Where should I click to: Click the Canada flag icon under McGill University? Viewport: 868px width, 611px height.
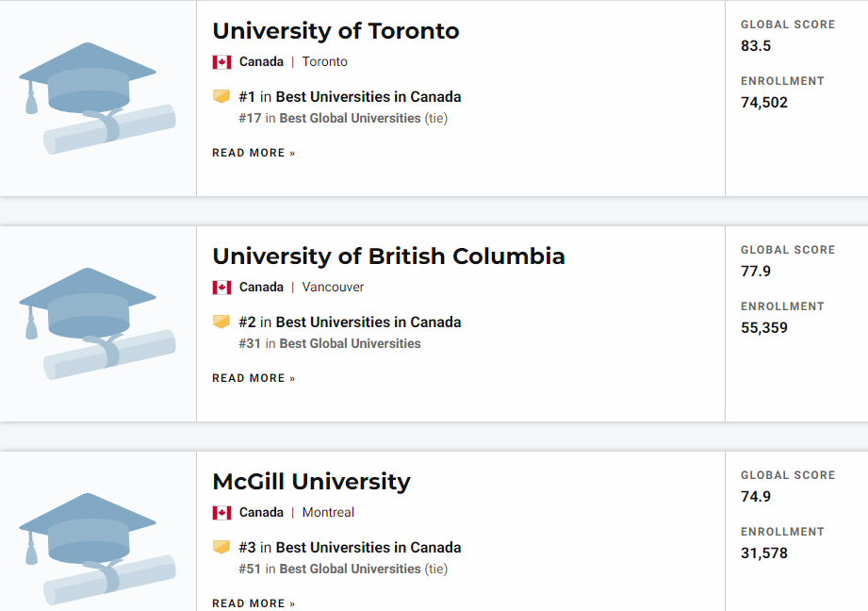[x=222, y=513]
